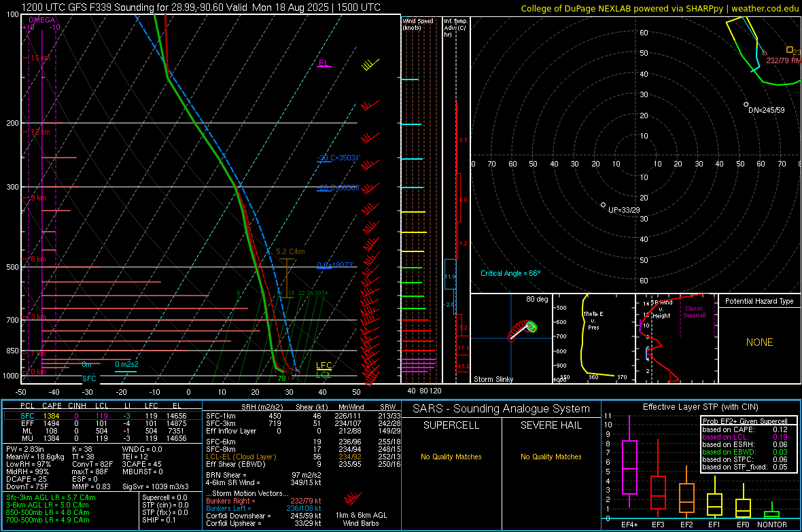The image size is (802, 532).
Task: Select the magenta OMEGA label
Action: click(41, 20)
